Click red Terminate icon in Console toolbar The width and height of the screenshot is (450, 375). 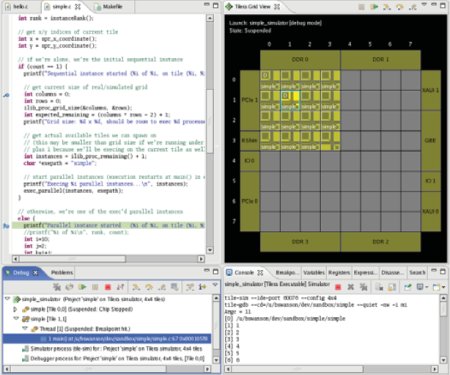[338, 287]
